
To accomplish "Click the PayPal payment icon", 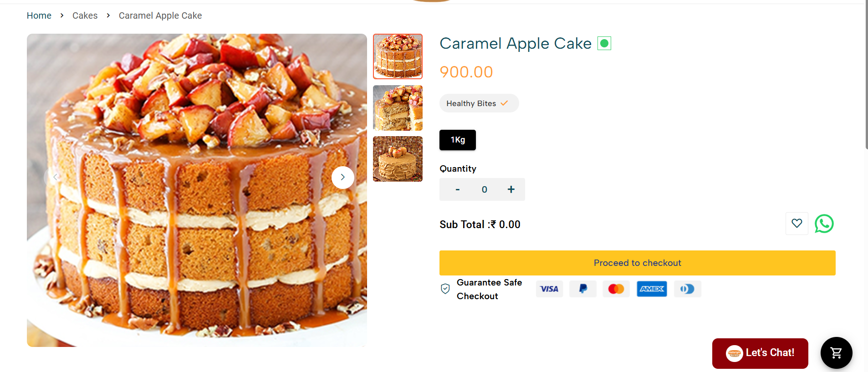I will (x=583, y=289).
